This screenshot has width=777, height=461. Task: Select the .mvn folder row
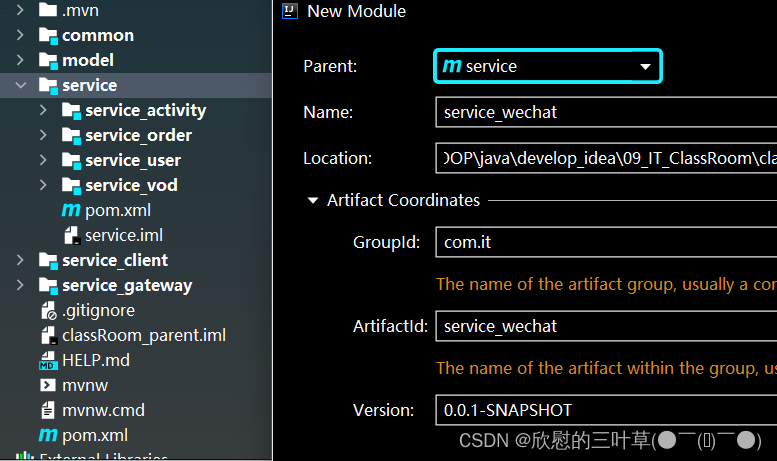pyautogui.click(x=136, y=10)
